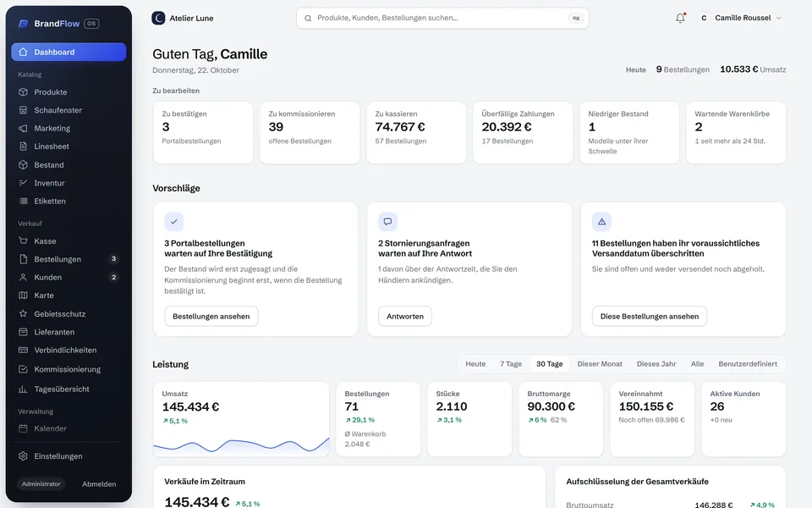Click '10.533 € Umsatz' today summary
This screenshot has width=812, height=508.
click(753, 69)
